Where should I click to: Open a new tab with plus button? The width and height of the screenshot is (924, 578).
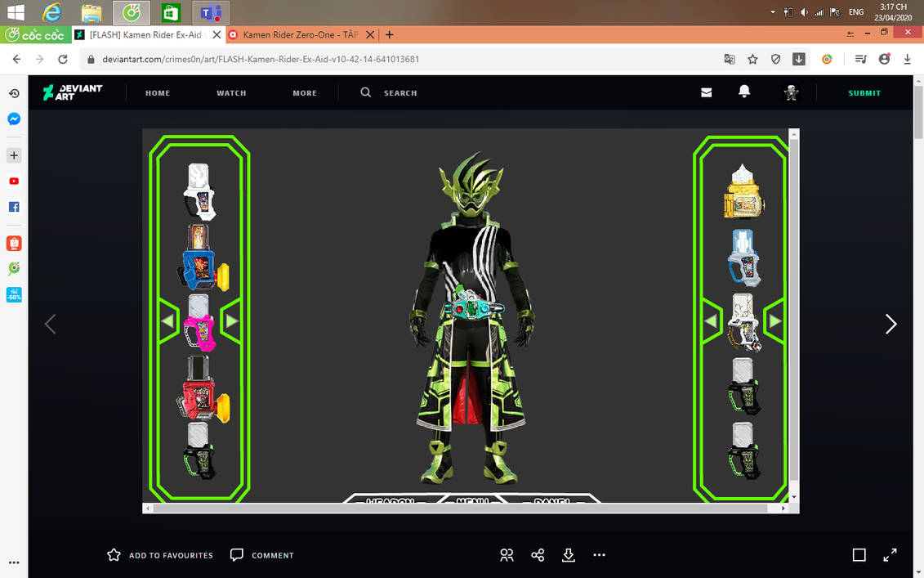click(390, 35)
